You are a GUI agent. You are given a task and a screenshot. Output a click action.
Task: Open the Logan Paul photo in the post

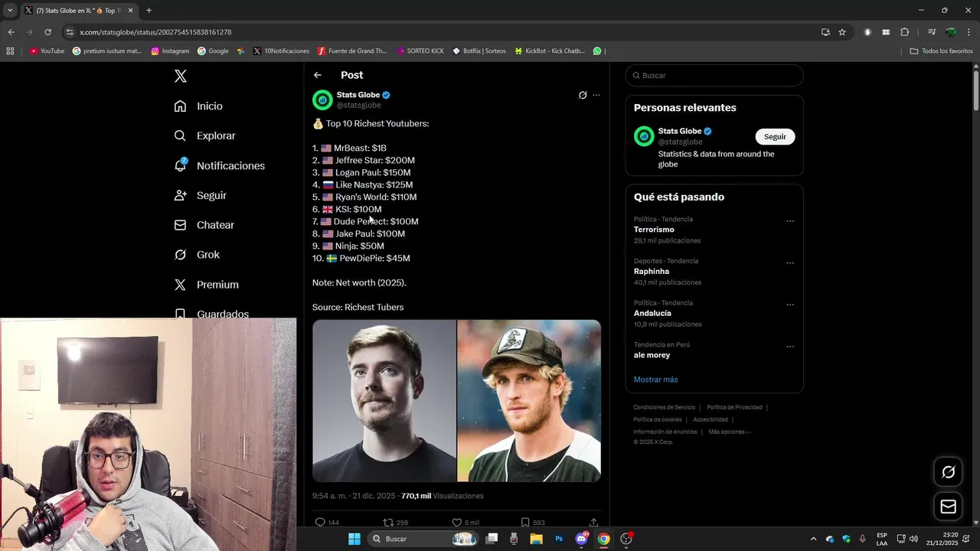click(x=529, y=401)
